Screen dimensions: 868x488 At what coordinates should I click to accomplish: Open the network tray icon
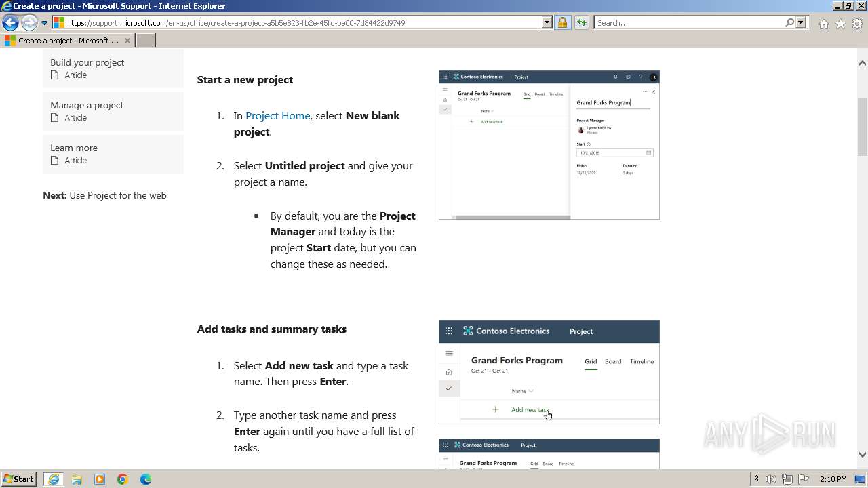tap(787, 479)
